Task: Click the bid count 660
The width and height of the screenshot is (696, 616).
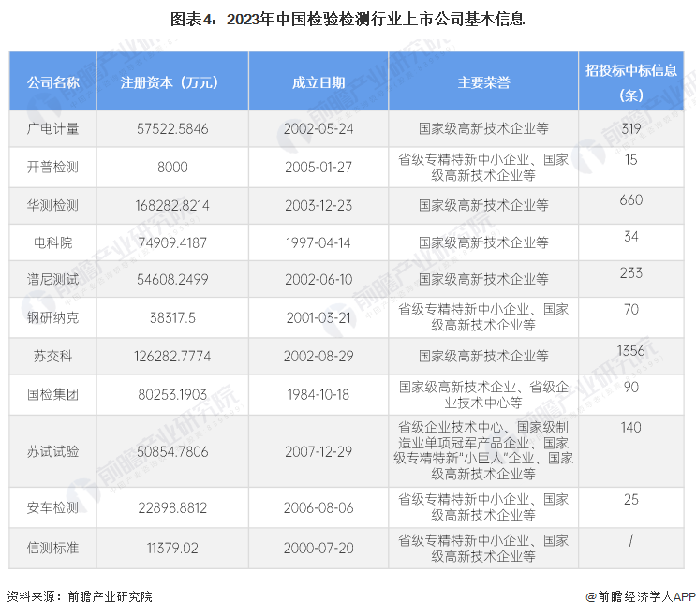Action: click(630, 199)
